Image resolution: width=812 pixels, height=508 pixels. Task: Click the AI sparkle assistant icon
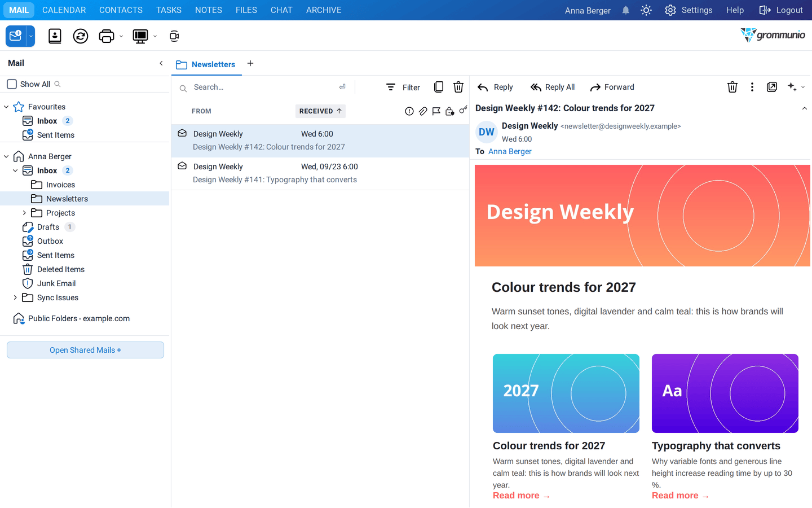click(792, 87)
